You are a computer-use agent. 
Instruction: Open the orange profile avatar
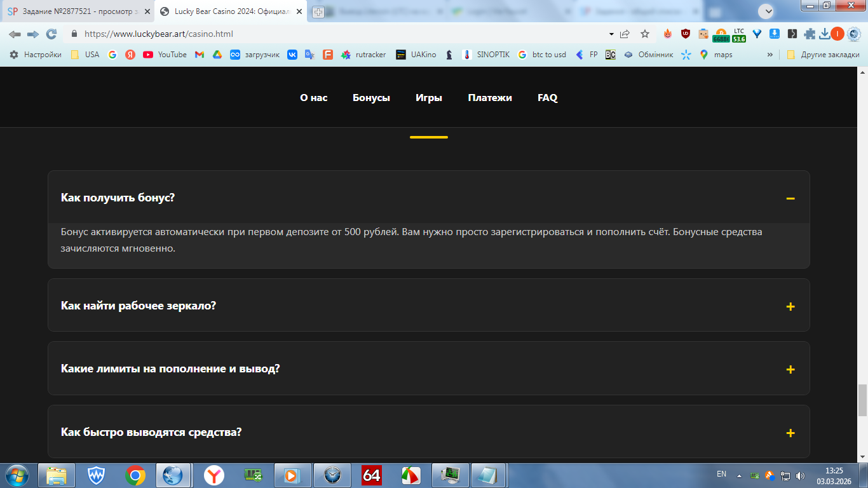837,34
